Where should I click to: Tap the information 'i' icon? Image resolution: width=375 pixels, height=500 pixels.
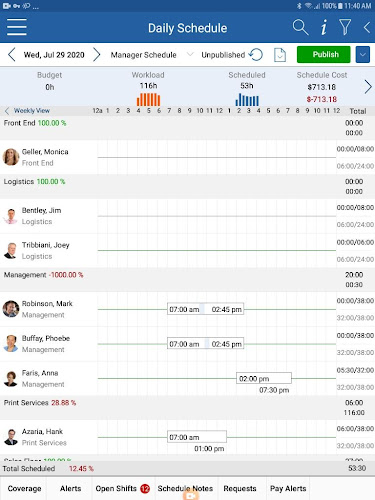pyautogui.click(x=324, y=27)
